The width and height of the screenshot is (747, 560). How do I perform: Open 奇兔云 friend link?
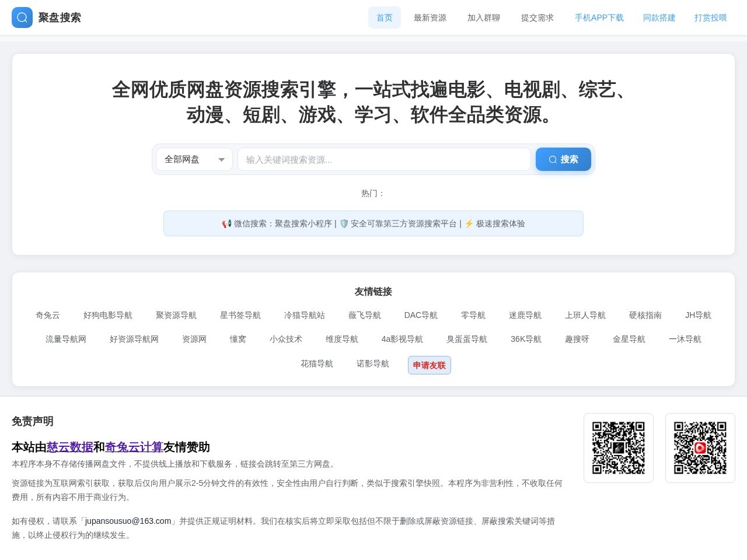coord(48,315)
